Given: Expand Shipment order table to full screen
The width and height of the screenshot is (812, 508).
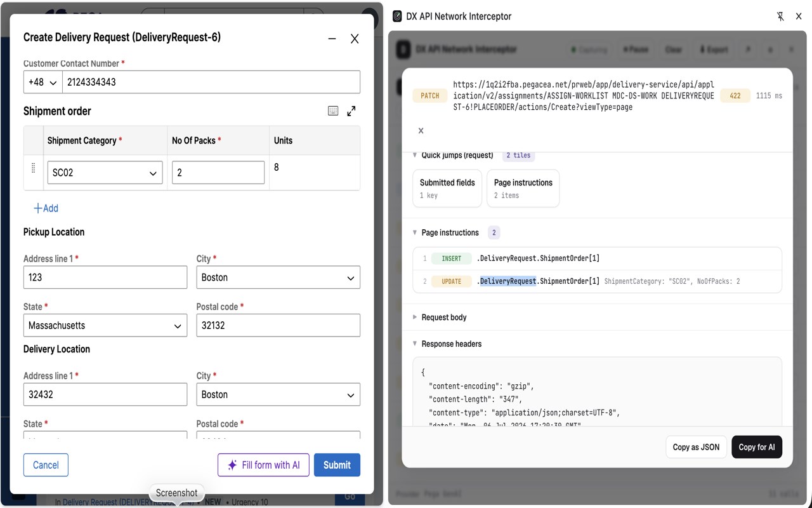Looking at the screenshot, I should [351, 110].
